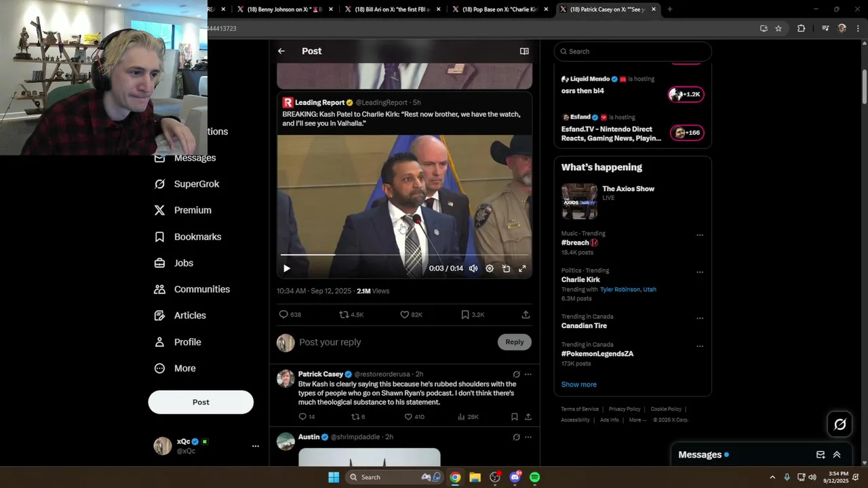Mute the video volume

(473, 268)
